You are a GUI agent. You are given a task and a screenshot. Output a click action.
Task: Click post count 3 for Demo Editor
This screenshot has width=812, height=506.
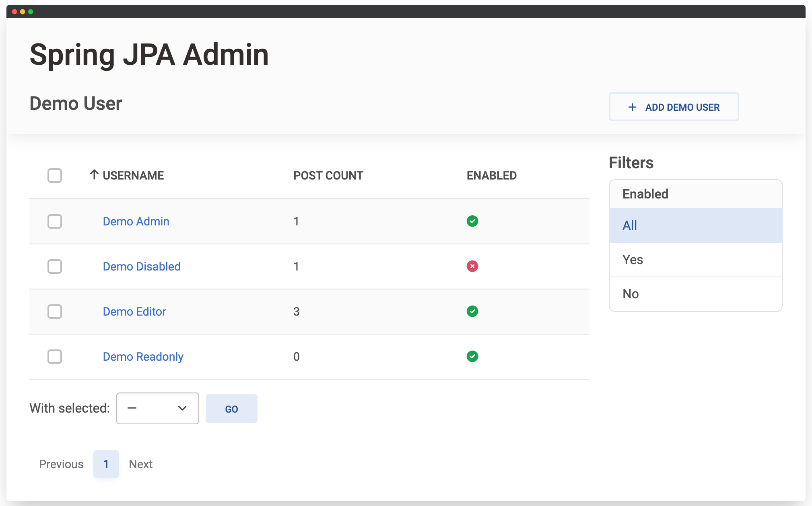click(297, 312)
